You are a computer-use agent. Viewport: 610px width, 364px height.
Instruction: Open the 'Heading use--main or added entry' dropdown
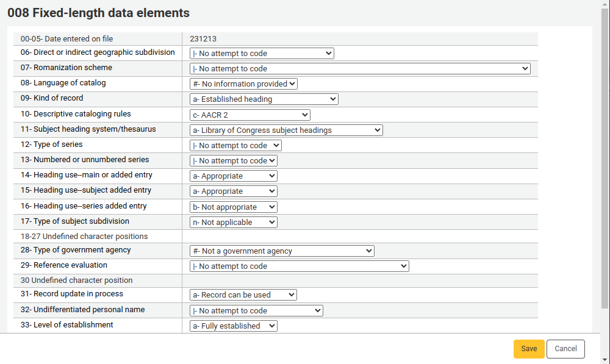pyautogui.click(x=233, y=176)
